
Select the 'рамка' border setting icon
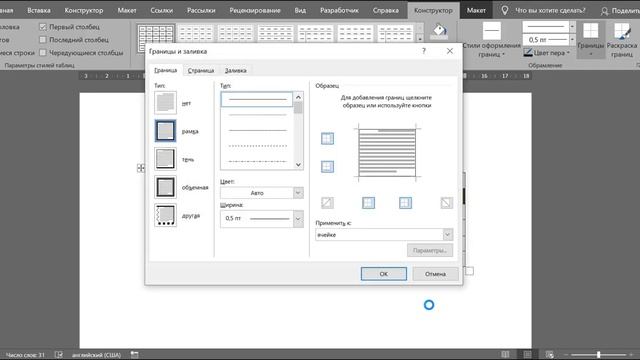coord(165,131)
